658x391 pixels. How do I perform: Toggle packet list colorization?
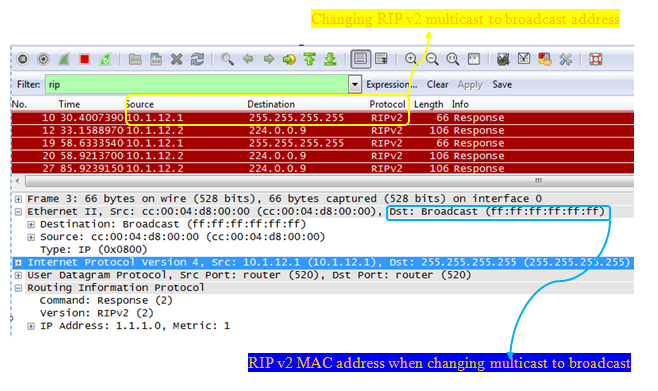point(360,59)
